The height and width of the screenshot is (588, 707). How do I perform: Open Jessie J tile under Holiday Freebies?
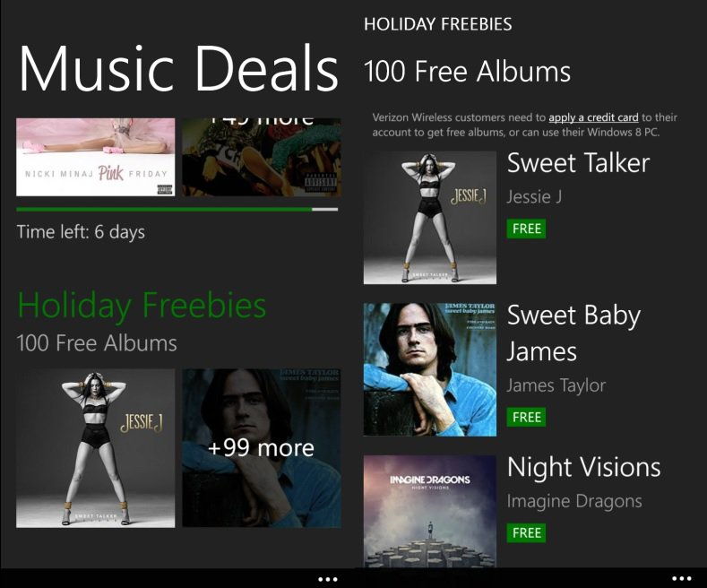(x=96, y=448)
